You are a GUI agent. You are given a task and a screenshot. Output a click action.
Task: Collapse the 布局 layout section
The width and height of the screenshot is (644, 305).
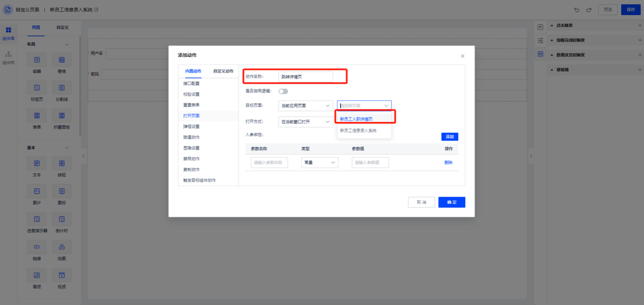(67, 44)
